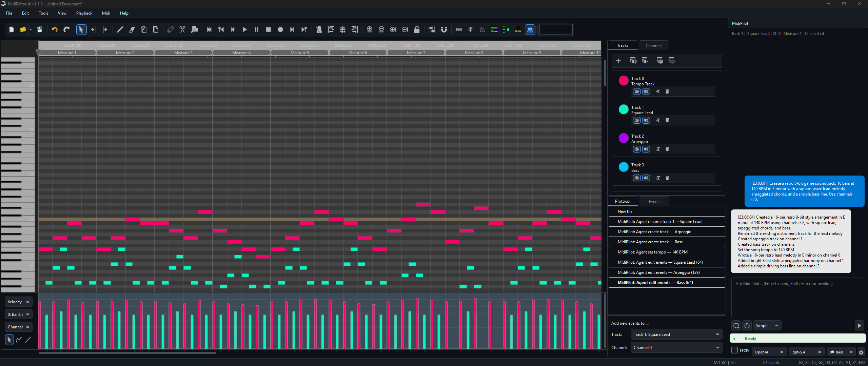
Task: Open the Track 1: Square Lead dropdown
Action: tap(676, 334)
